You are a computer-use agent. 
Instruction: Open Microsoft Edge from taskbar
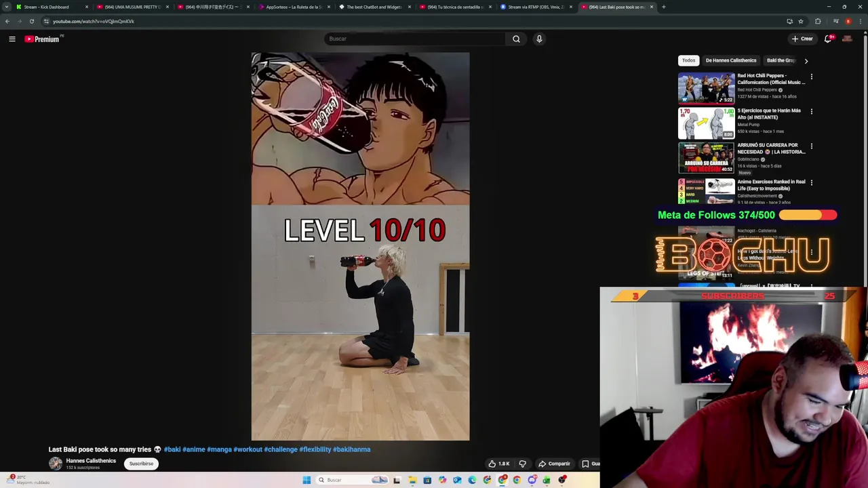coord(472,480)
